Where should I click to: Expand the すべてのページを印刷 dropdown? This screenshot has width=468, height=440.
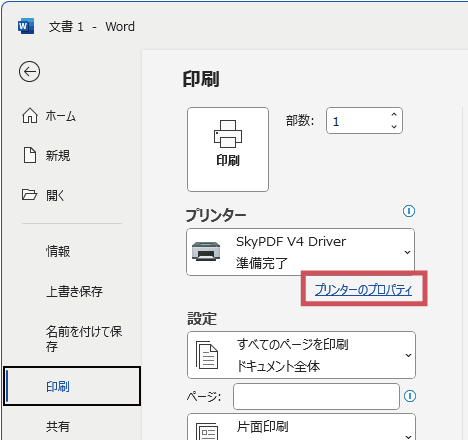(301, 355)
